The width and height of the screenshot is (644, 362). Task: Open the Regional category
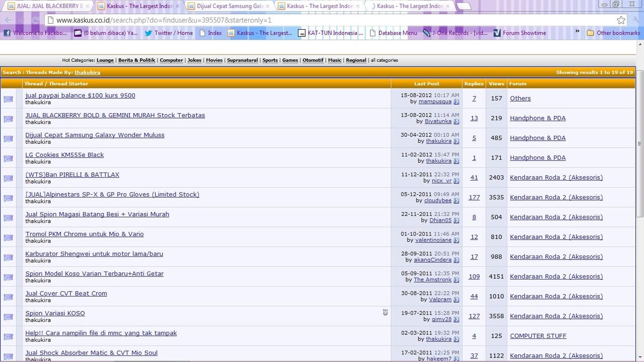click(356, 60)
